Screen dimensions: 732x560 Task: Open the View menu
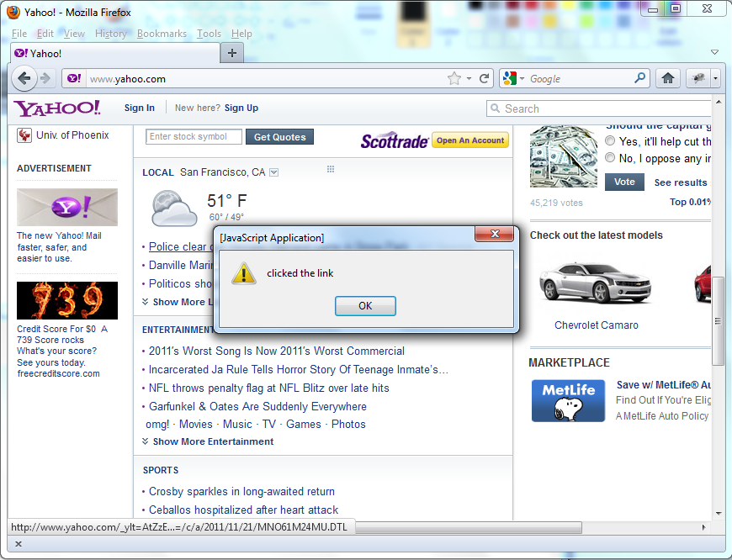tap(74, 34)
